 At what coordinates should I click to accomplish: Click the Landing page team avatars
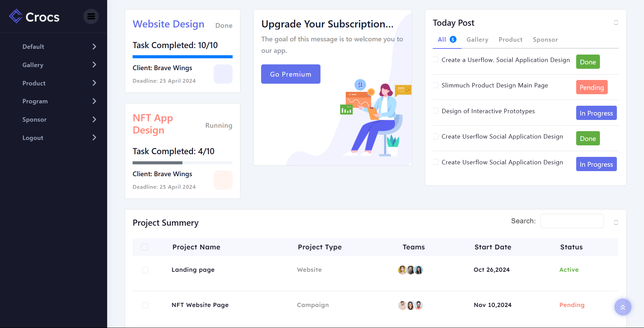pos(410,270)
